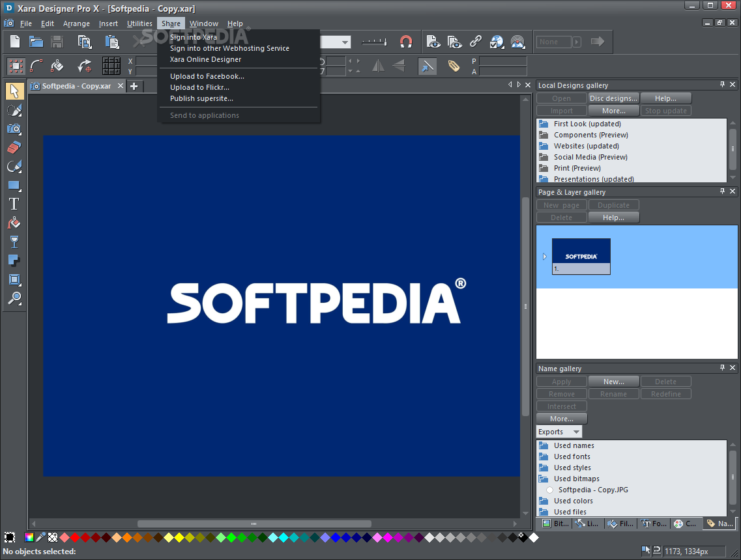The height and width of the screenshot is (560, 741).
Task: Click the Publish website globe icon
Action: (497, 42)
